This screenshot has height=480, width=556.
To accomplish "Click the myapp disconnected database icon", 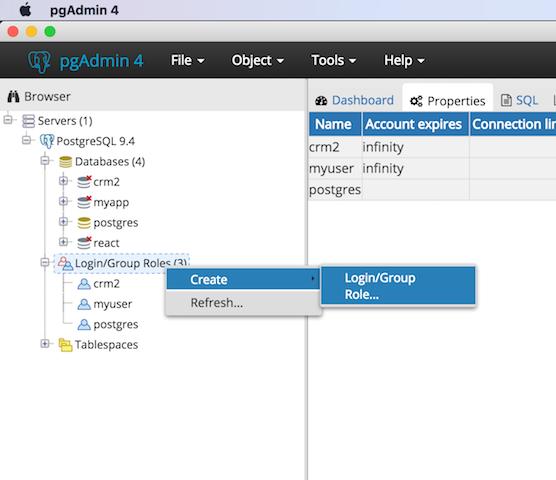I will pos(84,202).
